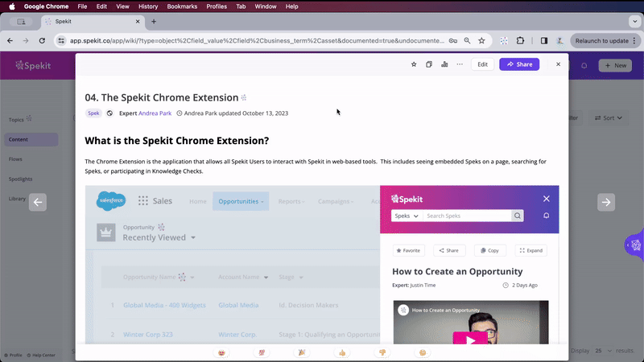Click the Relaunch to update button

tap(602, 40)
